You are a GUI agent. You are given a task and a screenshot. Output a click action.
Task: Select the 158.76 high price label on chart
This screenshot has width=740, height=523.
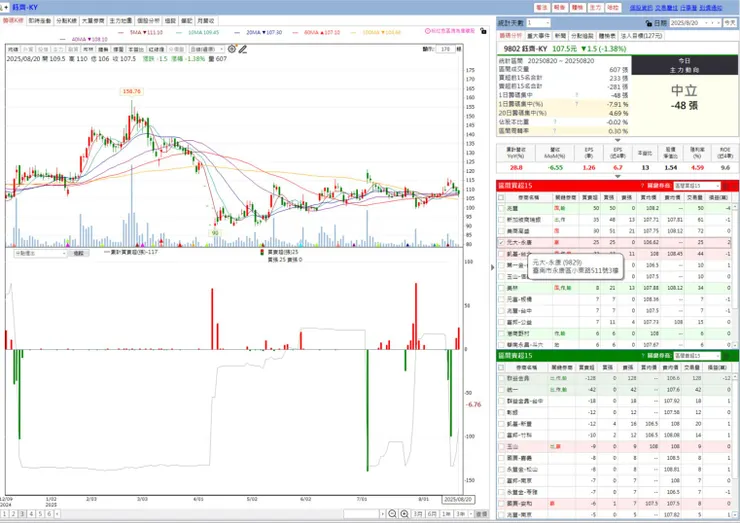point(131,92)
